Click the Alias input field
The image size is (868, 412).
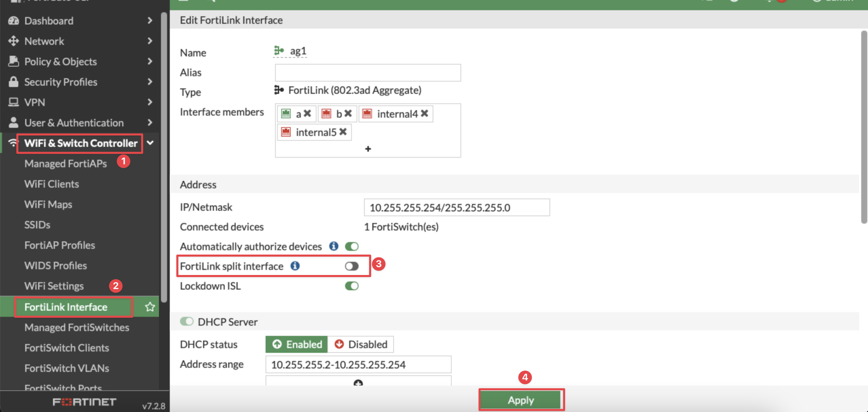click(x=368, y=72)
